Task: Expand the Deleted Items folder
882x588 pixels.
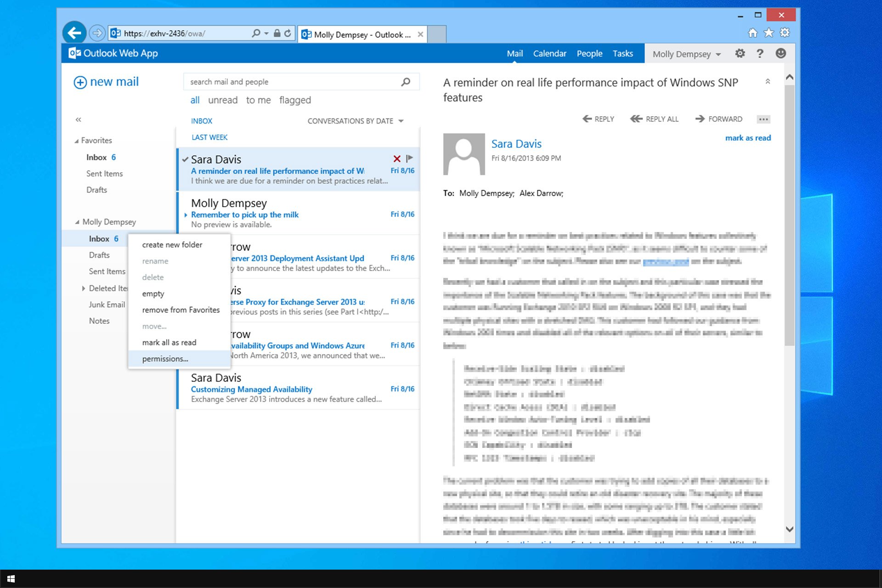Action: 83,288
